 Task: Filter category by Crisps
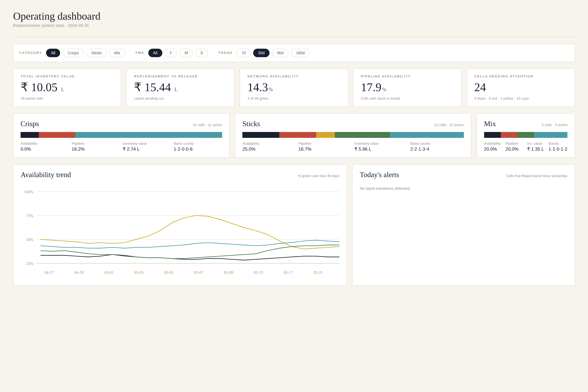click(73, 53)
